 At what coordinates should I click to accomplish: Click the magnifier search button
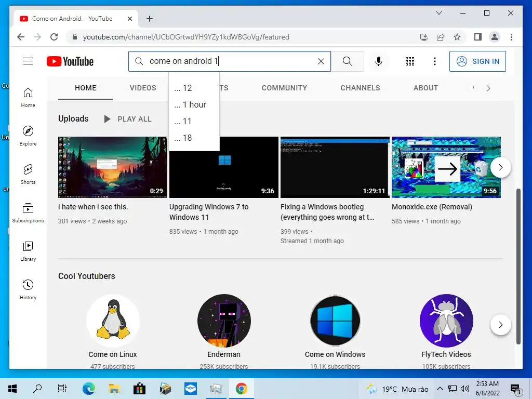coord(347,61)
